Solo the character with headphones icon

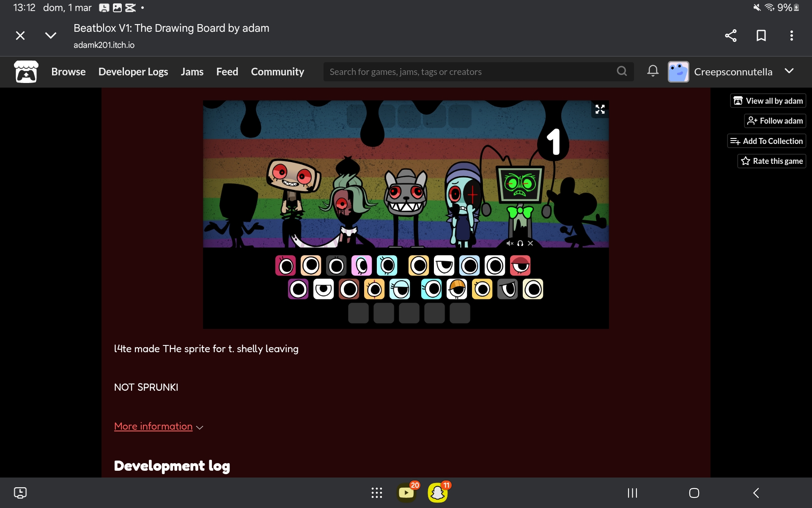(520, 243)
